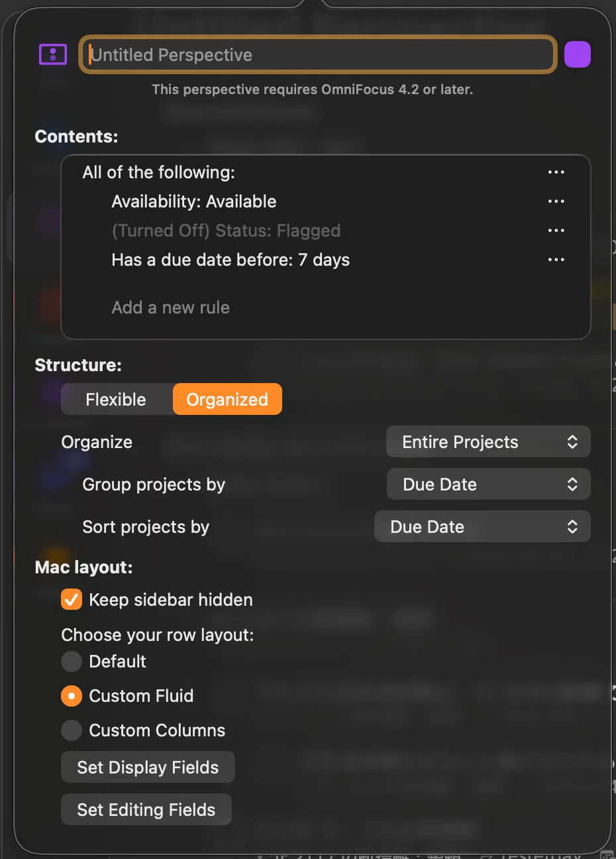The width and height of the screenshot is (616, 859).
Task: Open the Organize Entire Projects dropdown
Action: coord(488,442)
